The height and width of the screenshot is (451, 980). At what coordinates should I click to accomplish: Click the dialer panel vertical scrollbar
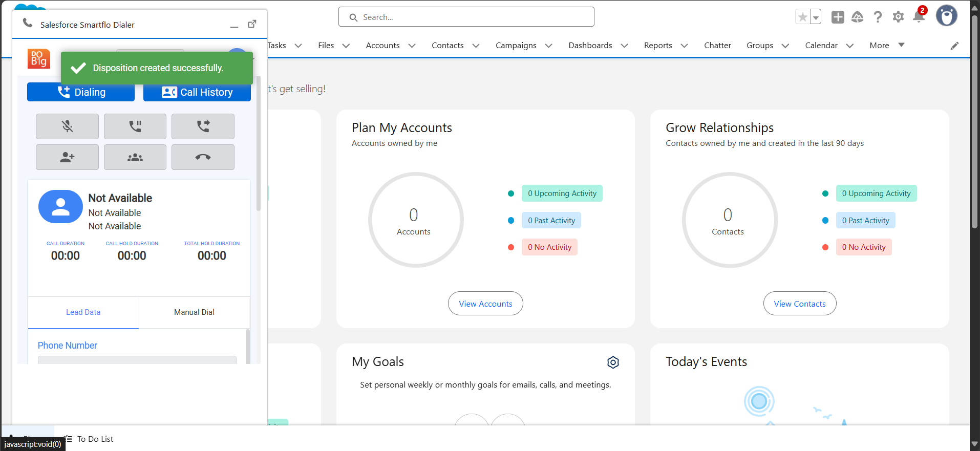259,143
